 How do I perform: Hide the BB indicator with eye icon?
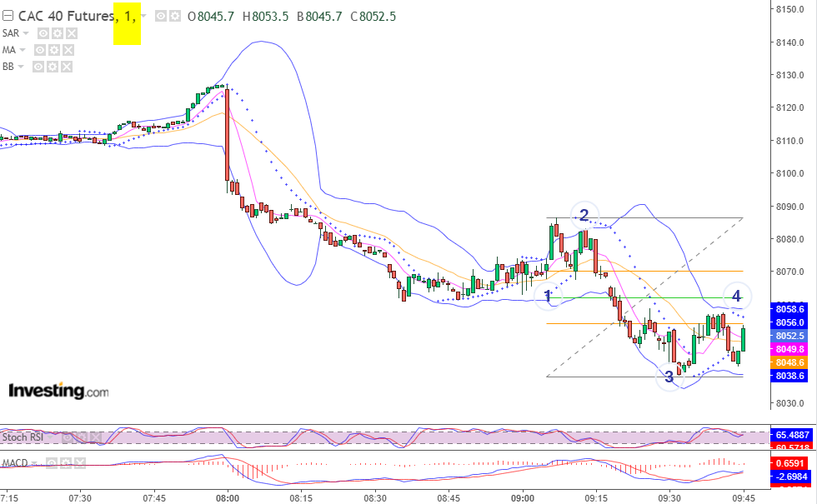[38, 67]
